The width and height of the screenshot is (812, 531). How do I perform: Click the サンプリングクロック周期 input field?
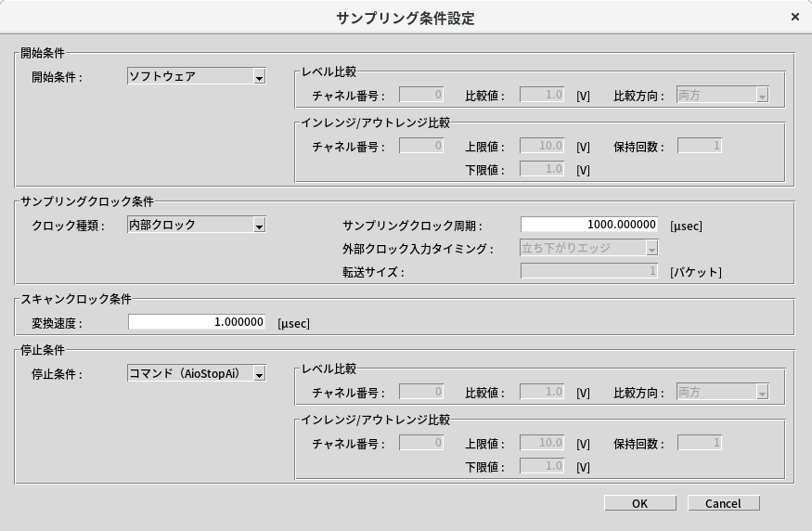point(589,225)
